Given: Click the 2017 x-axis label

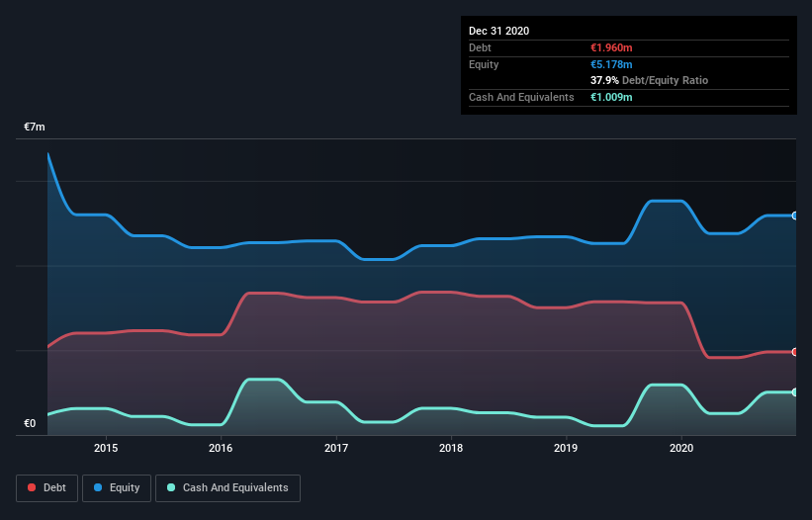Looking at the screenshot, I should [336, 448].
